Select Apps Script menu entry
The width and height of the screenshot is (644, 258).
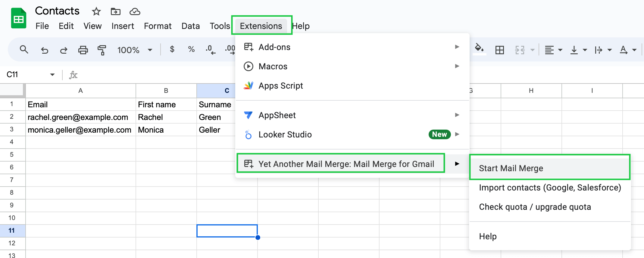coord(352,86)
